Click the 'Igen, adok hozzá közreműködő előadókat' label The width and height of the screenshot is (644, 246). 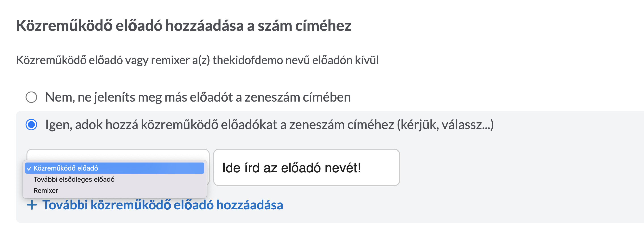click(269, 125)
